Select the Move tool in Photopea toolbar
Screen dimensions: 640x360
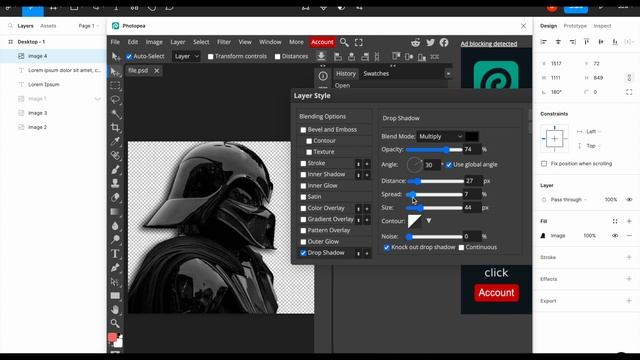pos(116,72)
